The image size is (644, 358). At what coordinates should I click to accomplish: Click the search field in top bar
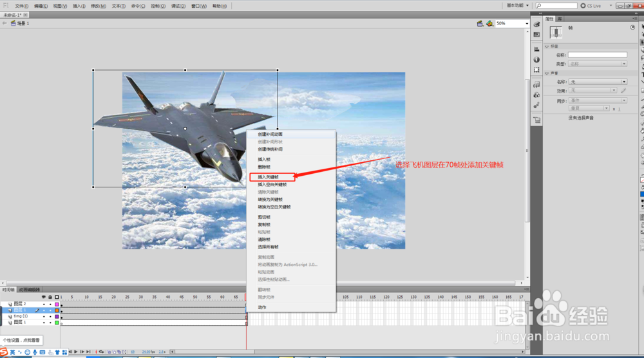pyautogui.click(x=556, y=6)
